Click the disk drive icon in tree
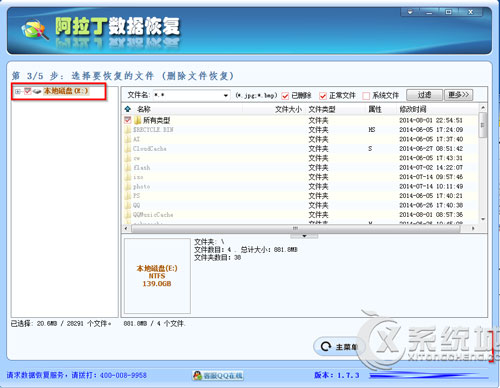500x388 pixels. (x=37, y=91)
